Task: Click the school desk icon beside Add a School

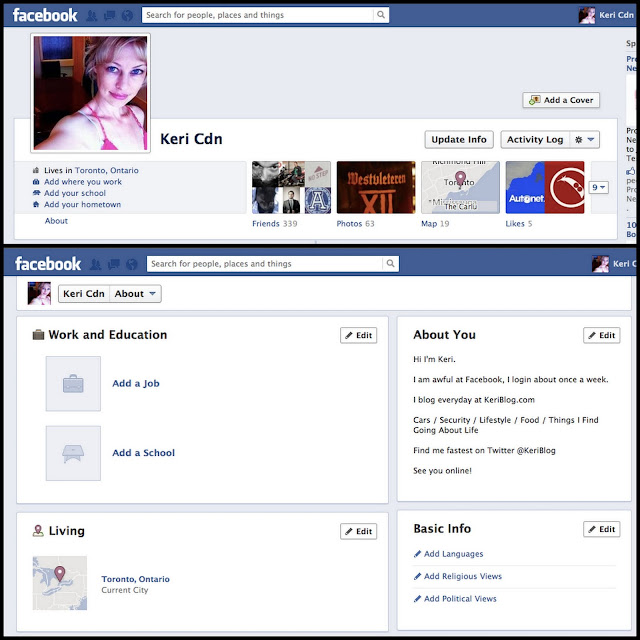Action: (73, 453)
